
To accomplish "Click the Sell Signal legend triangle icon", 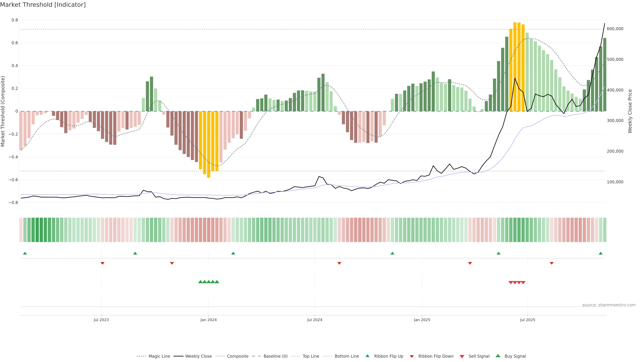I will point(462,356).
